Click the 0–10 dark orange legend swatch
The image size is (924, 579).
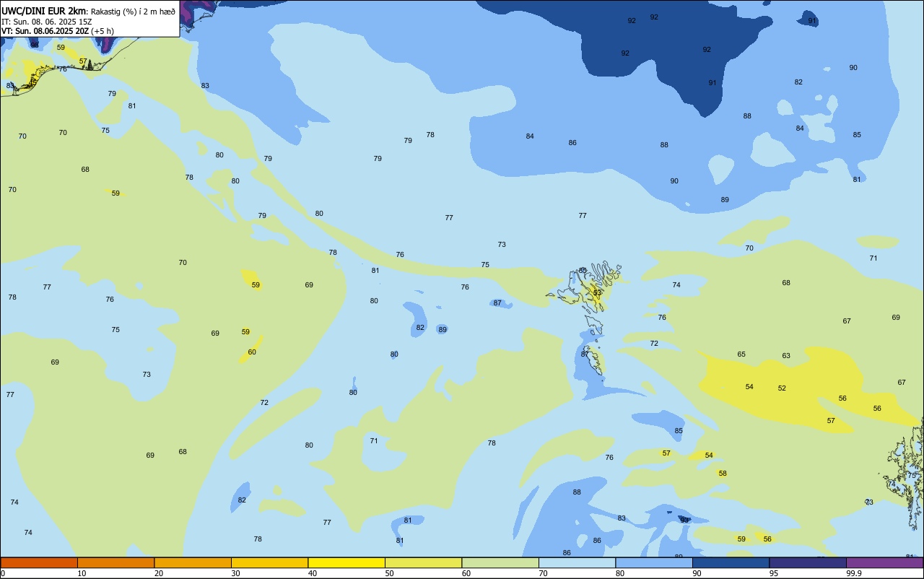39,562
